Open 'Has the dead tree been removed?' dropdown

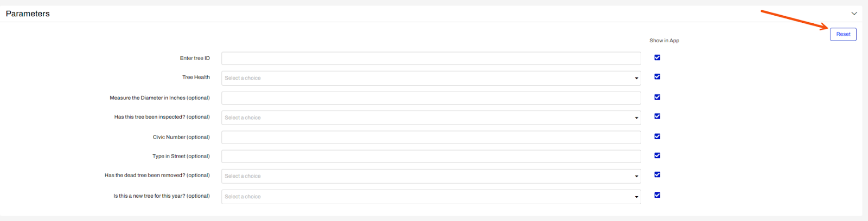431,176
